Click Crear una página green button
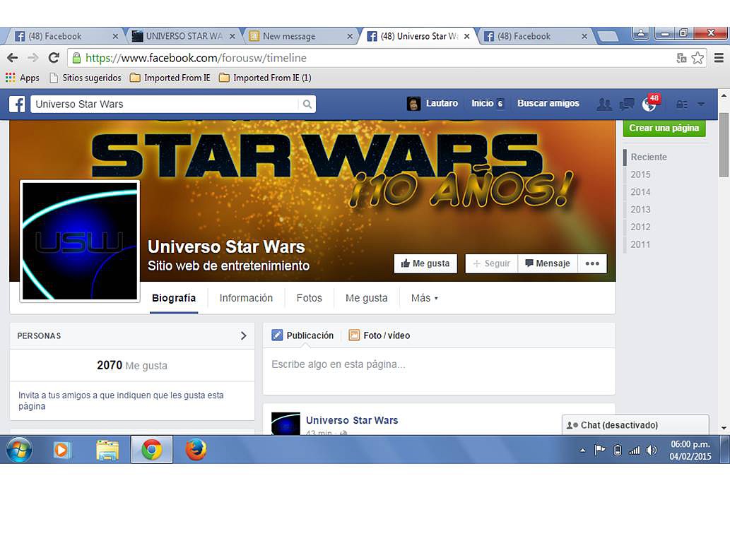Viewport: 730px width, 560px height. [x=664, y=128]
